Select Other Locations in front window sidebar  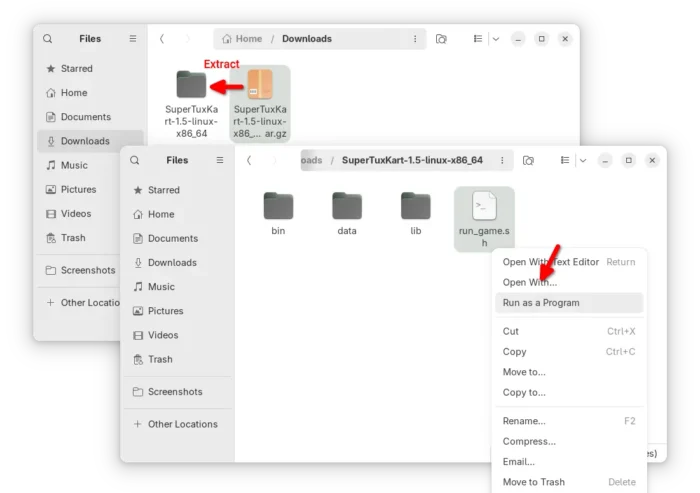coord(182,424)
